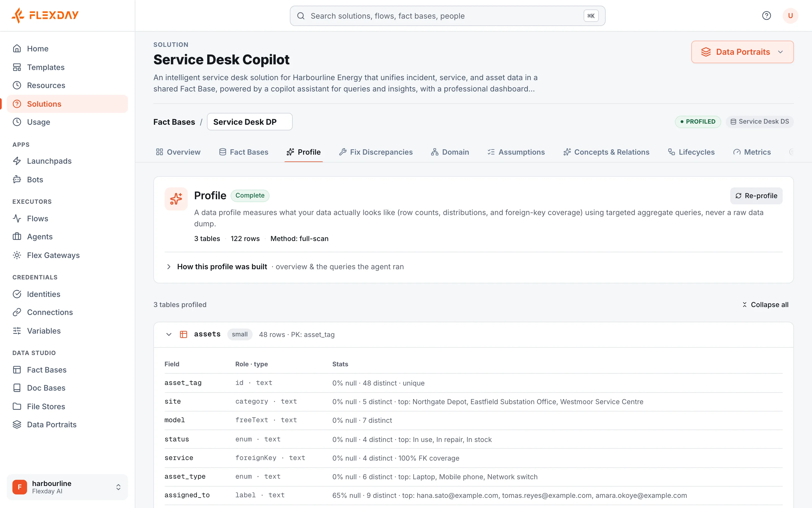Open Agents under Executors
This screenshot has width=812, height=508.
click(x=67, y=237)
